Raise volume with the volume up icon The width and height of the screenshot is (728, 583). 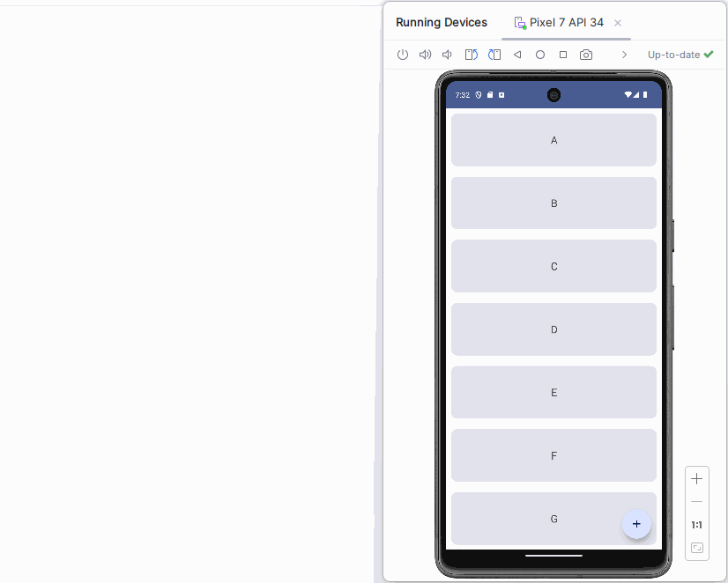(425, 55)
